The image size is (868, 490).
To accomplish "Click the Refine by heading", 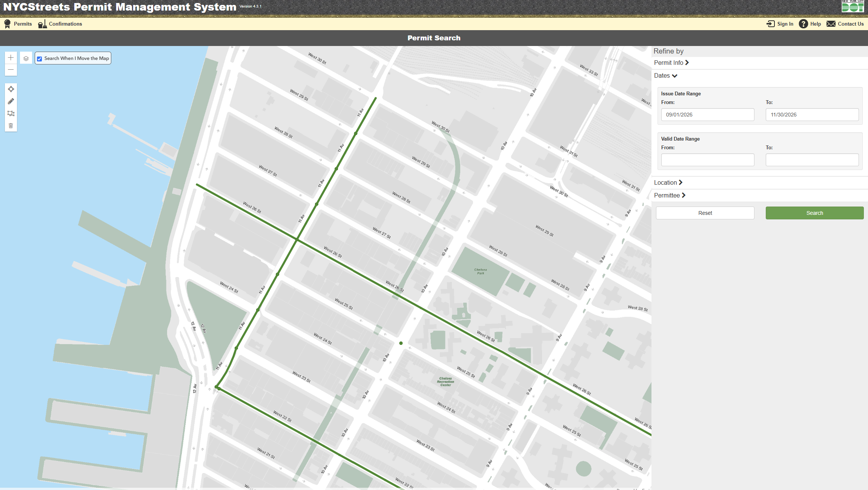I will pos(668,51).
